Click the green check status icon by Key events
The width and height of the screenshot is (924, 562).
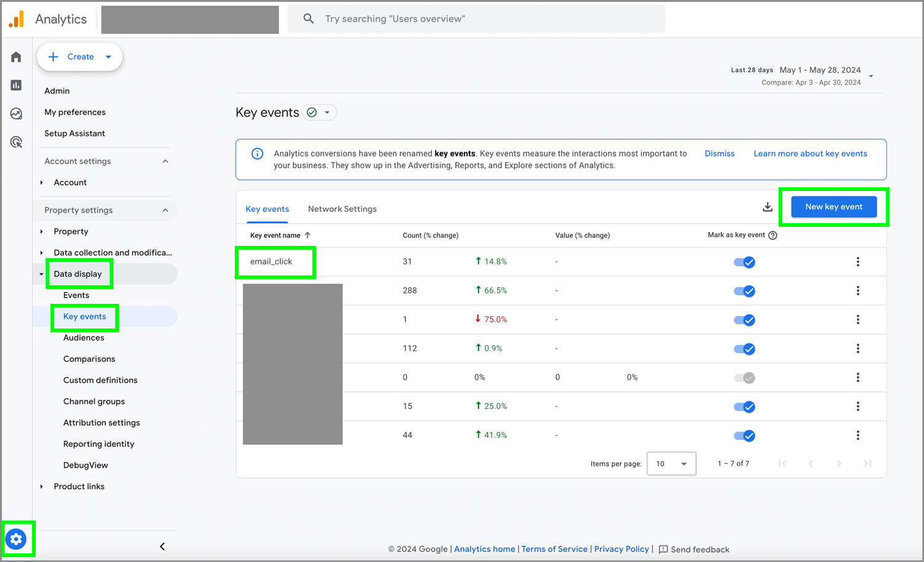pos(312,112)
